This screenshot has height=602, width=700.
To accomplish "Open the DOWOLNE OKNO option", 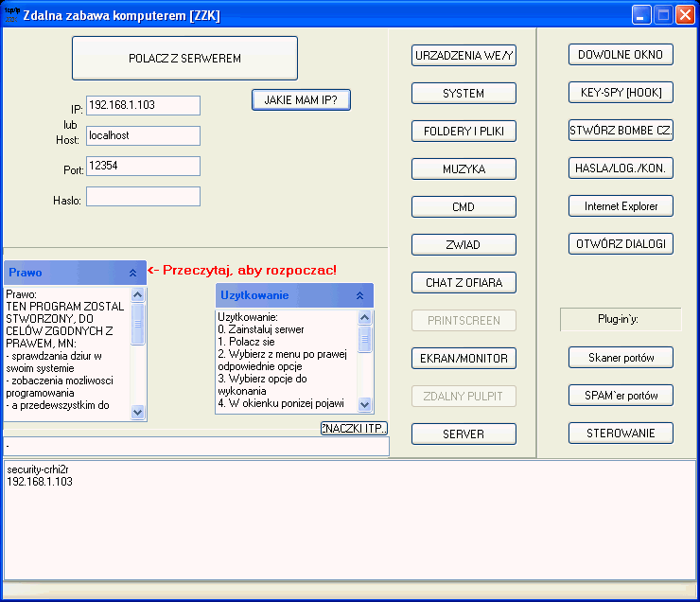I will point(621,54).
